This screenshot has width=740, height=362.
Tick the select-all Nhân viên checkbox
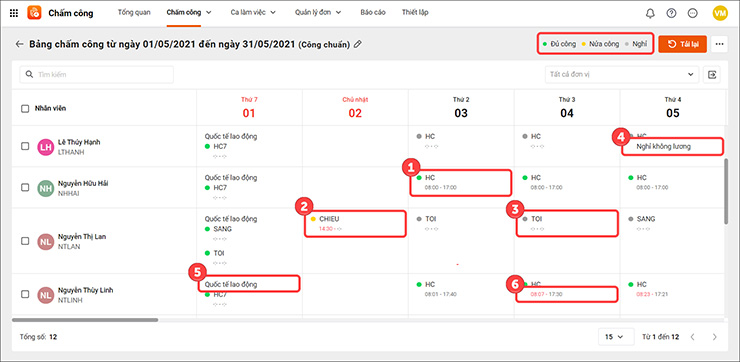25,109
